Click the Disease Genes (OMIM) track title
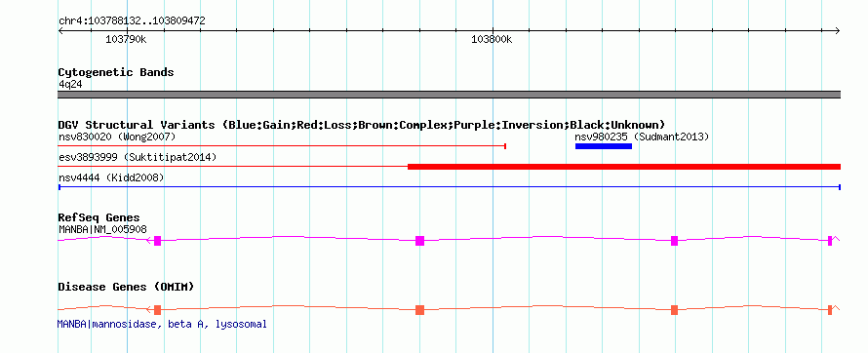This screenshot has width=868, height=353. [x=126, y=287]
